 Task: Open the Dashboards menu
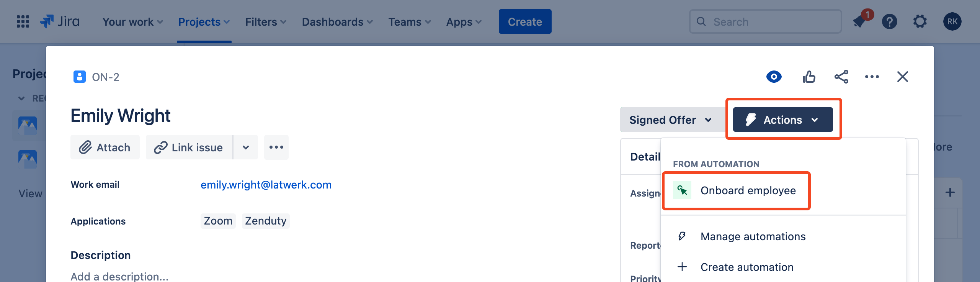tap(337, 22)
